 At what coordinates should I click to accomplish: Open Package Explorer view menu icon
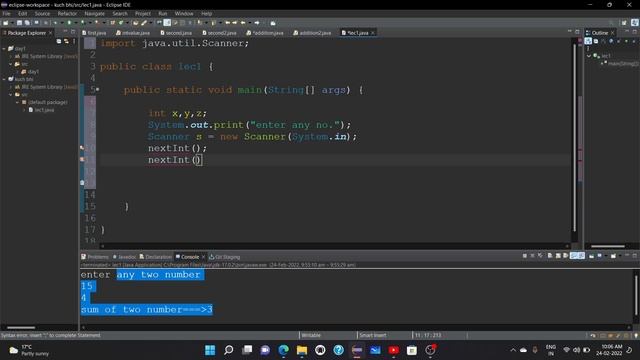tap(74, 41)
